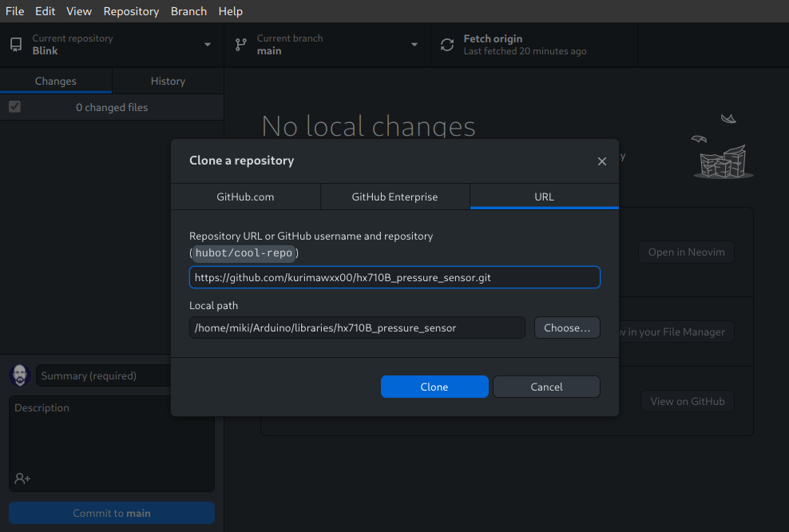Screen dimensions: 789x532
Task: Click the add co-authors icon
Action: click(x=22, y=478)
